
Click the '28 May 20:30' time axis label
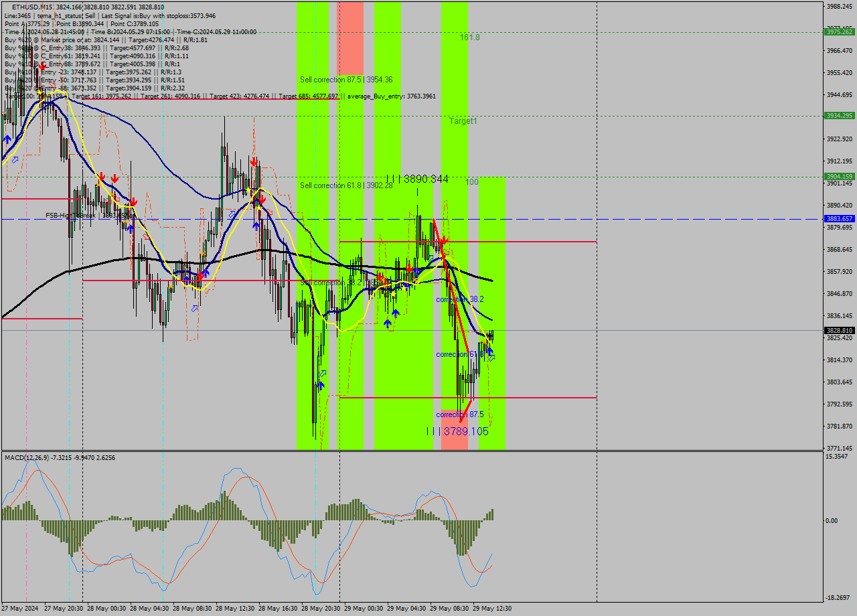pos(321,609)
